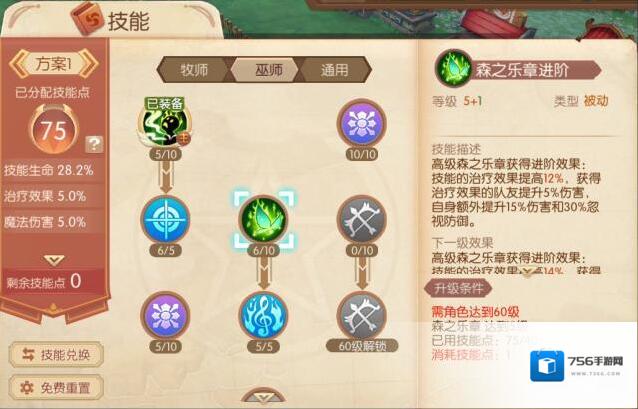The height and width of the screenshot is (409, 638).
Task: Switch to previous scheme with left arrow
Action: tap(18, 64)
